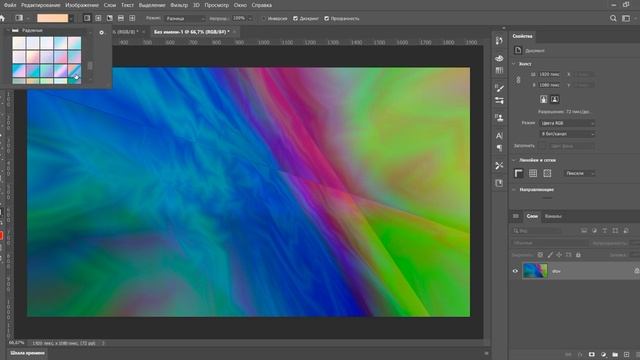Open the Редактирование menu
The width and height of the screenshot is (640, 360).
click(x=40, y=5)
